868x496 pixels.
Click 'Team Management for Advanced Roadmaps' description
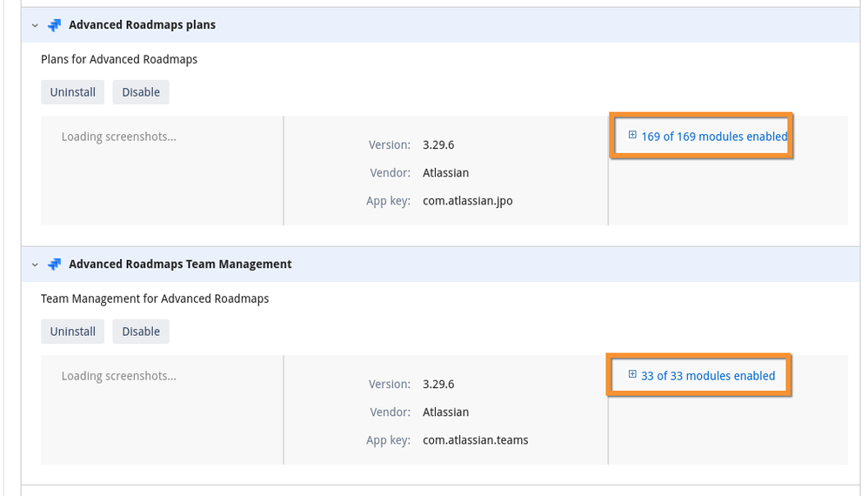(x=155, y=298)
